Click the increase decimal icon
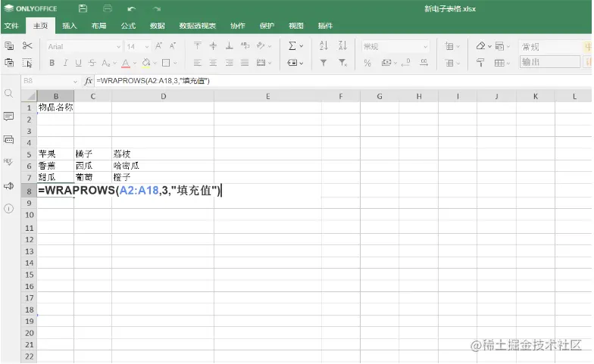Image resolution: width=594 pixels, height=364 pixels. tap(424, 63)
